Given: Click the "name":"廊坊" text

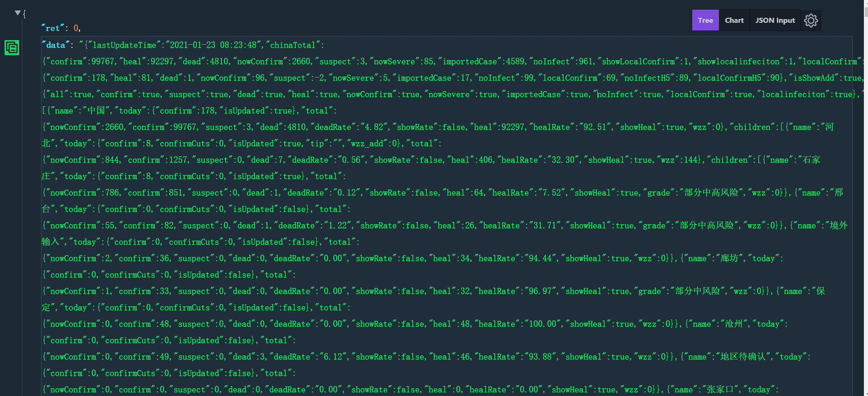Looking at the screenshot, I should tap(712, 258).
